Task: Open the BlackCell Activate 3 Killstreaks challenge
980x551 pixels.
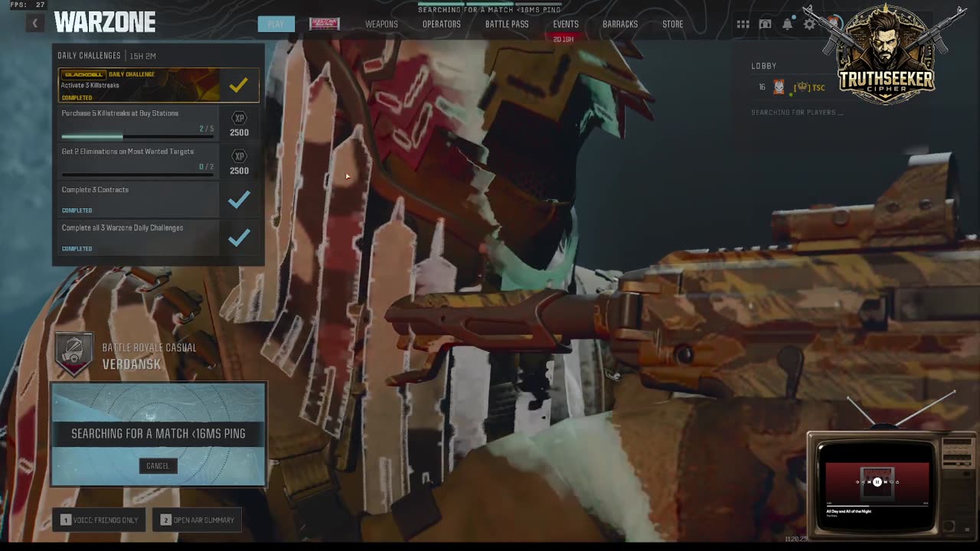Action: click(159, 85)
